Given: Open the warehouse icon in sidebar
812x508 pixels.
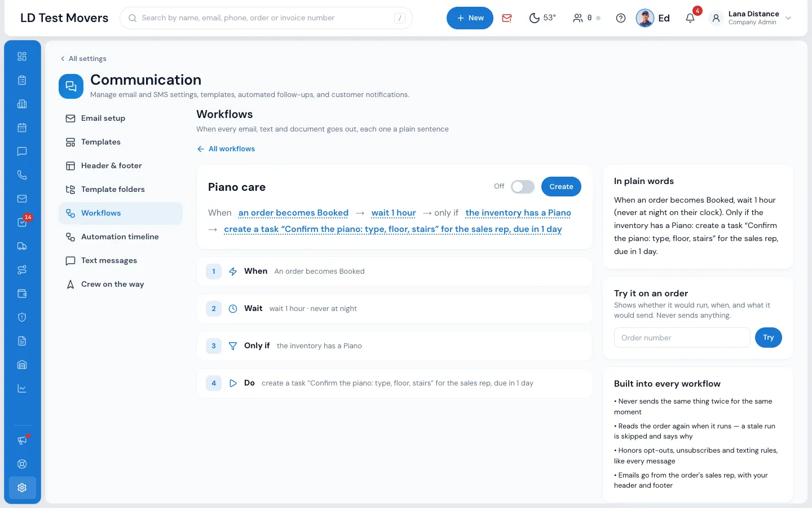Looking at the screenshot, I should [x=22, y=365].
